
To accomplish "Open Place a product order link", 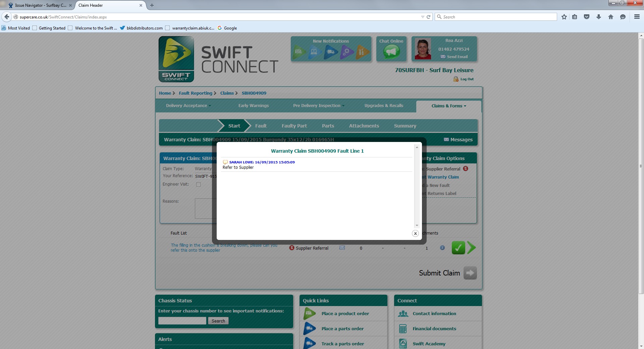I will (x=345, y=314).
